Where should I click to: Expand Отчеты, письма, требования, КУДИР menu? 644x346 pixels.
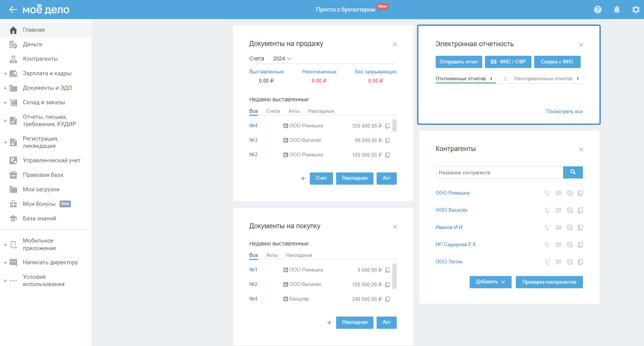tap(5, 121)
